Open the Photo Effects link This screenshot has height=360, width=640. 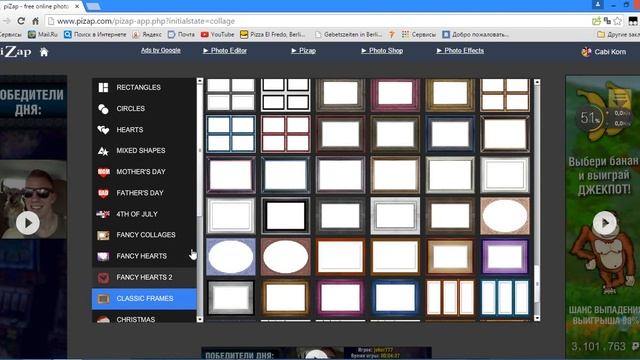pyautogui.click(x=460, y=51)
